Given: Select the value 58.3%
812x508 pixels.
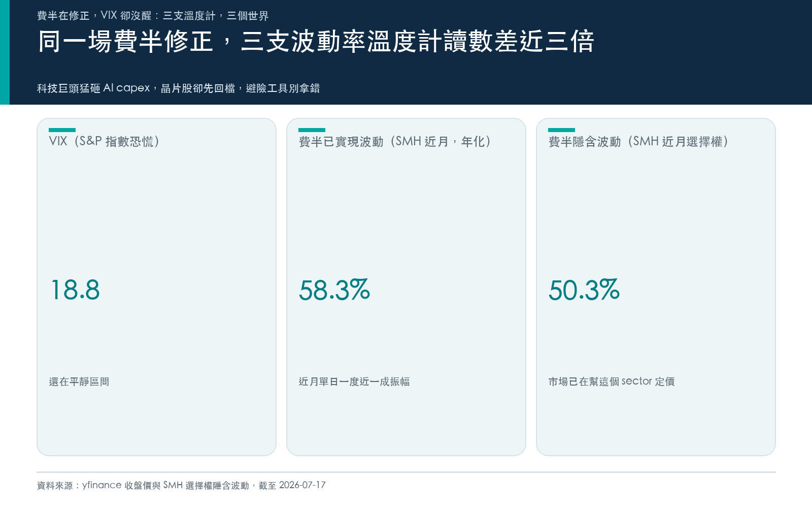Looking at the screenshot, I should (x=334, y=290).
